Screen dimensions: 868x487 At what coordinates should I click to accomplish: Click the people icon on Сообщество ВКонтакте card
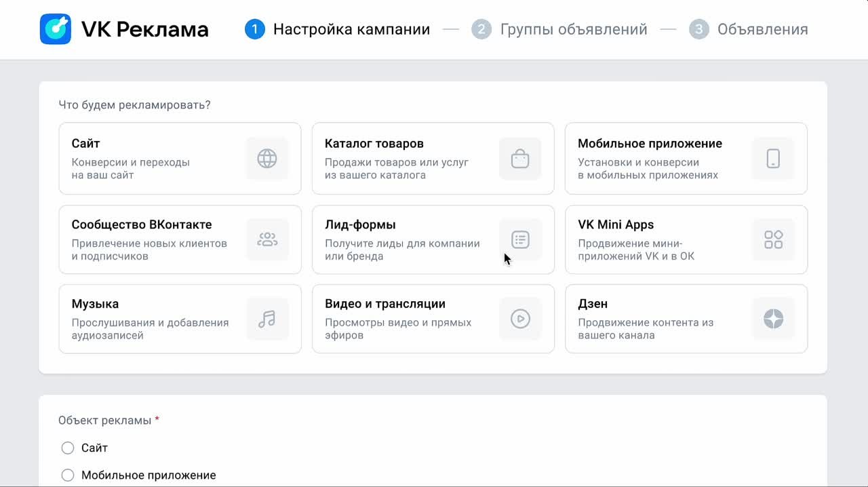(267, 239)
